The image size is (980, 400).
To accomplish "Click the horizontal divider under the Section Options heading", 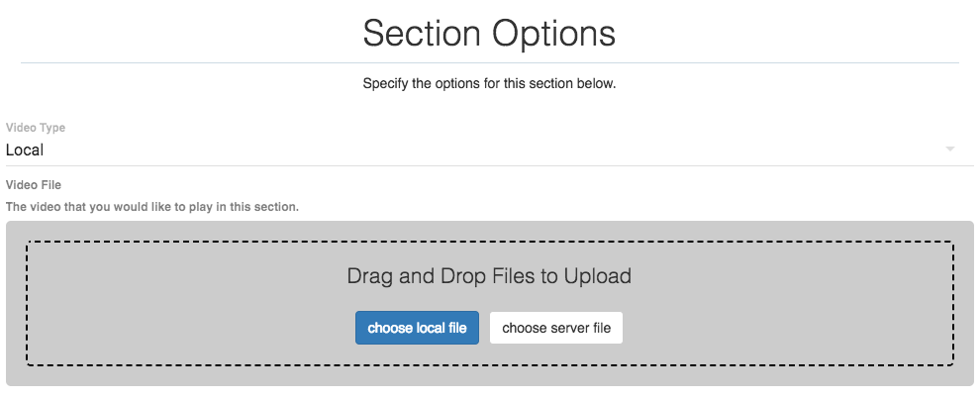I will tap(489, 62).
